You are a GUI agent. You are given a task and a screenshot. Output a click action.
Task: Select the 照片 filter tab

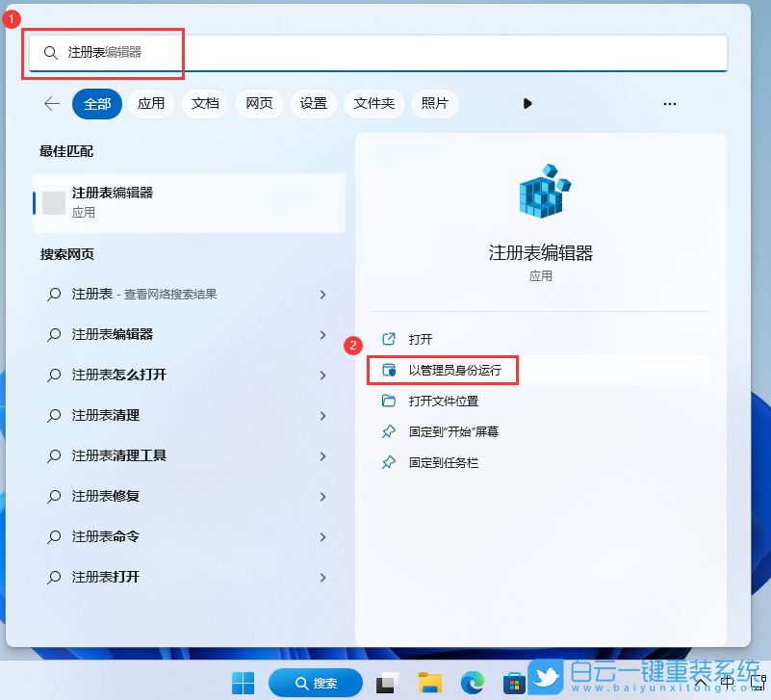434,103
